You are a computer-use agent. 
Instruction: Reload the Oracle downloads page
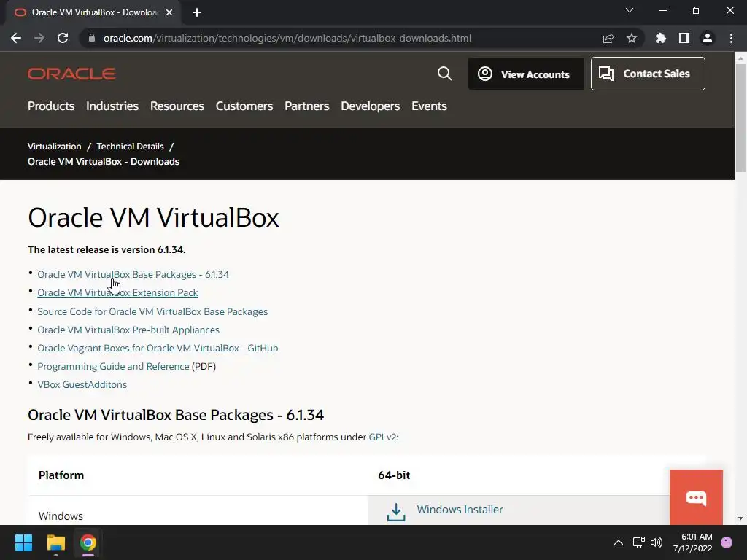[x=63, y=38]
